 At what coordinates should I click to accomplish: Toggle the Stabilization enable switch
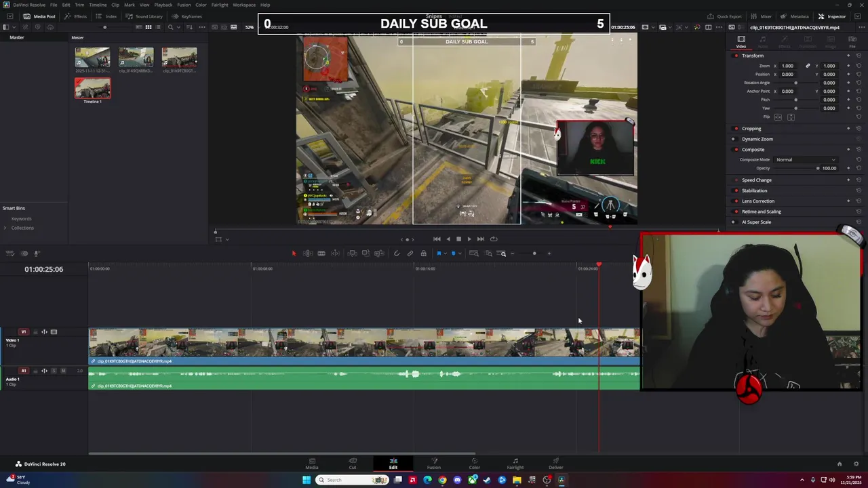click(736, 190)
